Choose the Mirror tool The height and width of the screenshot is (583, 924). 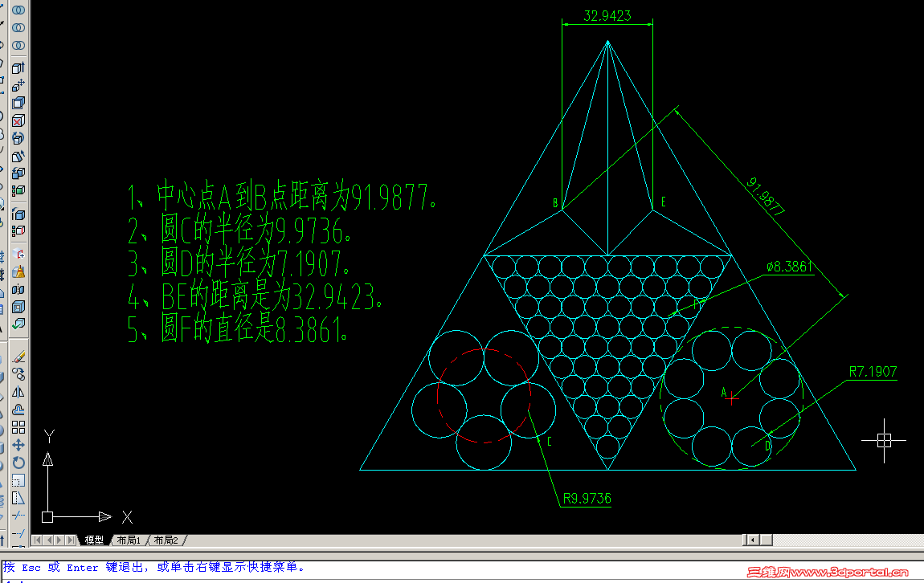point(18,392)
